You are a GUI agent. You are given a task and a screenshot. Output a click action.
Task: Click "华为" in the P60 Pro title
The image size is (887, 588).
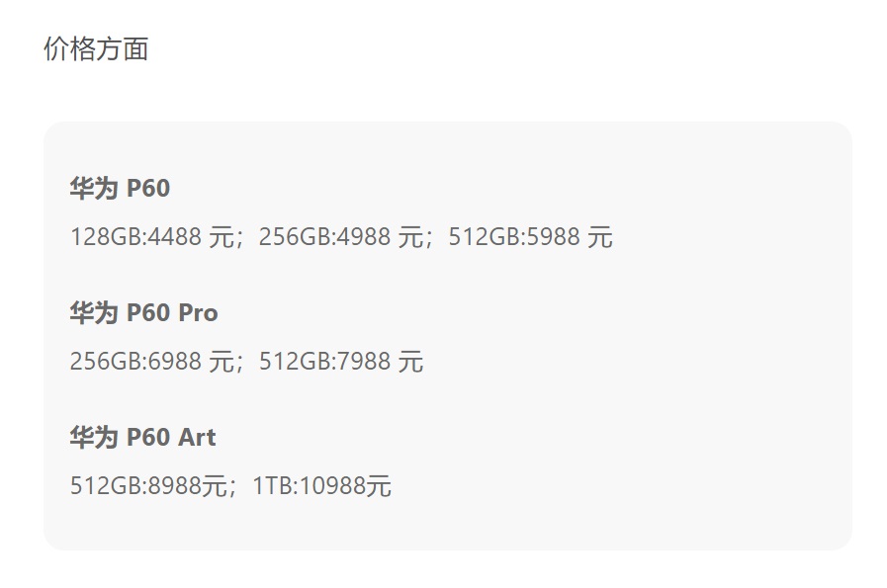click(x=94, y=312)
